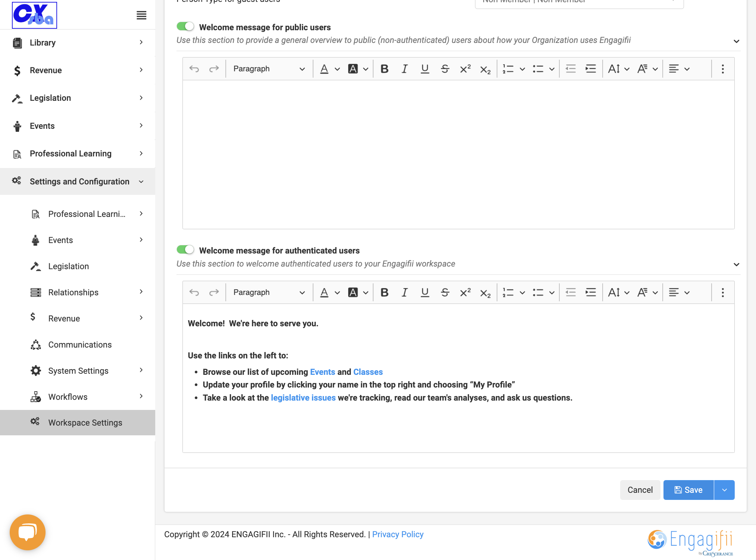Toggle Italic in authenticated users editor
The height and width of the screenshot is (560, 756).
(x=404, y=292)
